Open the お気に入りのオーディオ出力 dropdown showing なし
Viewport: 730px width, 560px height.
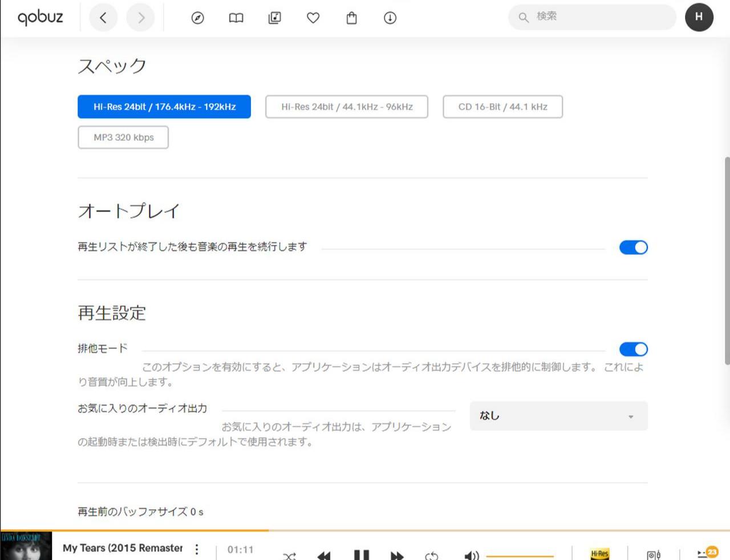coord(558,416)
